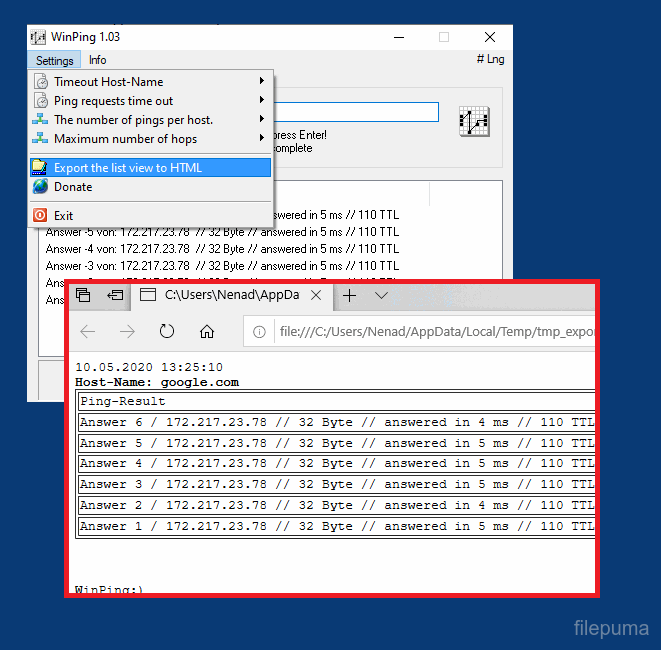Click the ping graph icon button

(x=473, y=120)
